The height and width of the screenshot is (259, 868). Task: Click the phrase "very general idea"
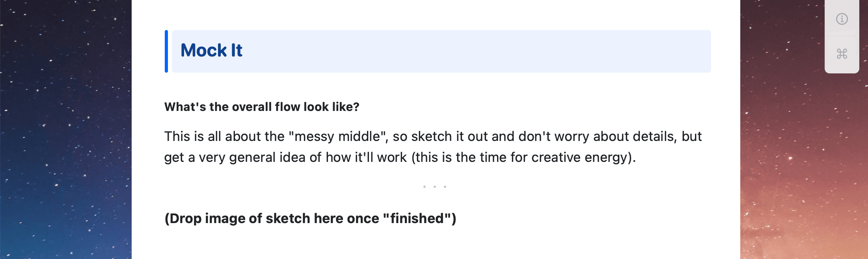click(251, 157)
